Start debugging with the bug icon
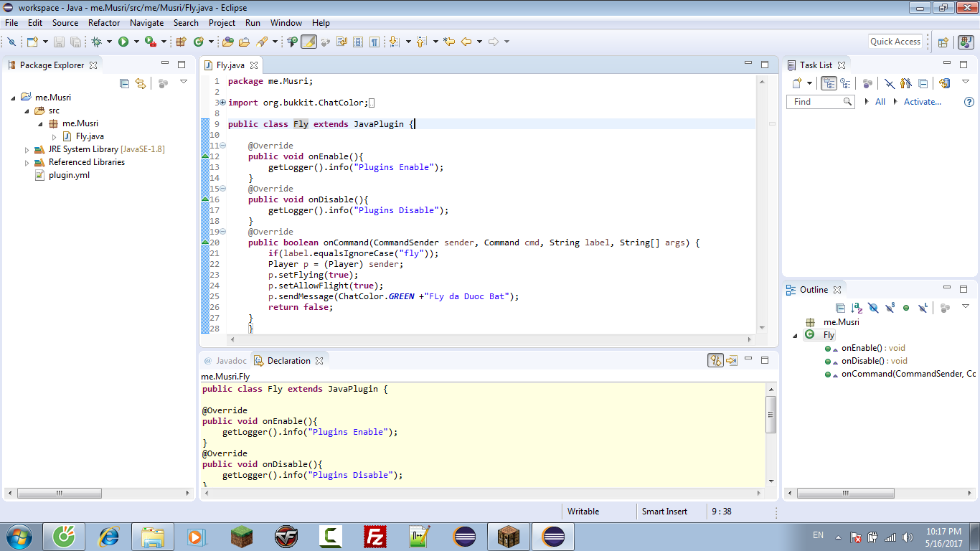Viewport: 980px width, 551px height. pos(96,42)
